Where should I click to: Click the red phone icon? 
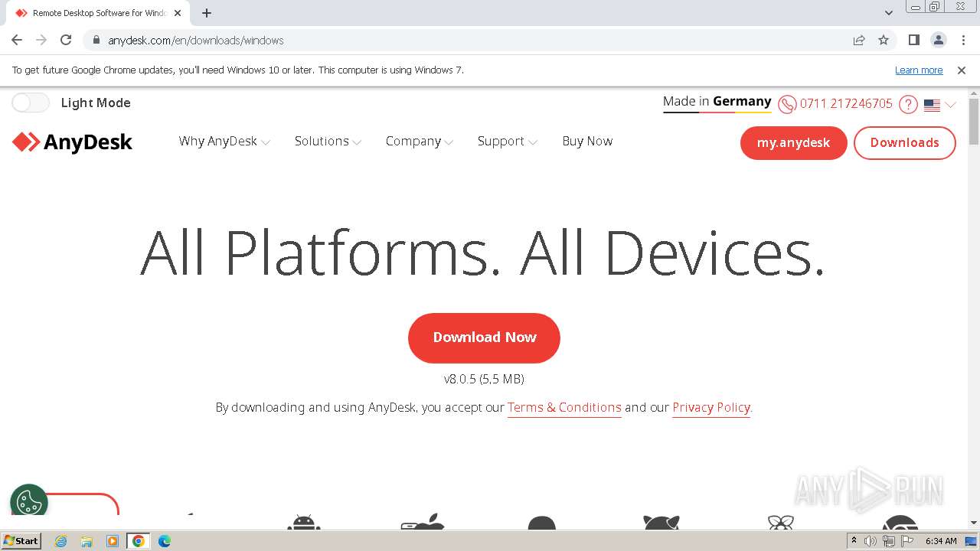(x=787, y=104)
